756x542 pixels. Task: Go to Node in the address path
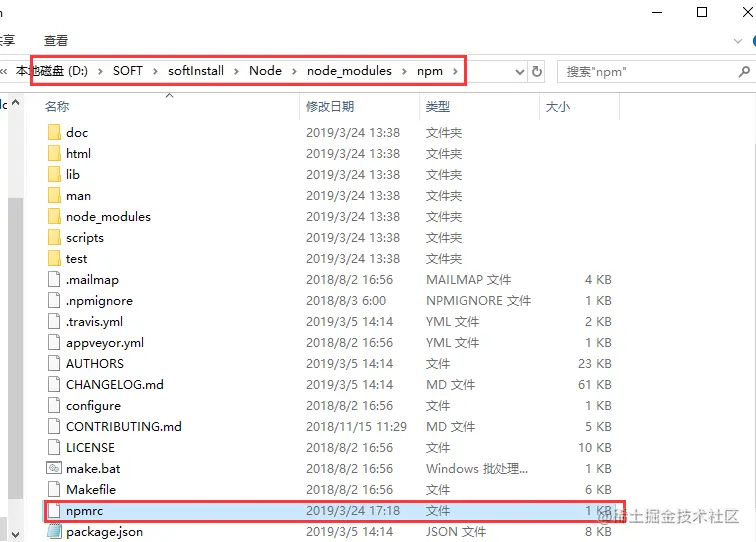265,71
